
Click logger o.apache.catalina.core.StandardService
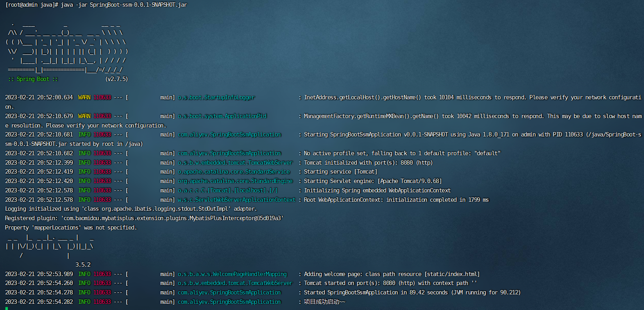coord(234,172)
